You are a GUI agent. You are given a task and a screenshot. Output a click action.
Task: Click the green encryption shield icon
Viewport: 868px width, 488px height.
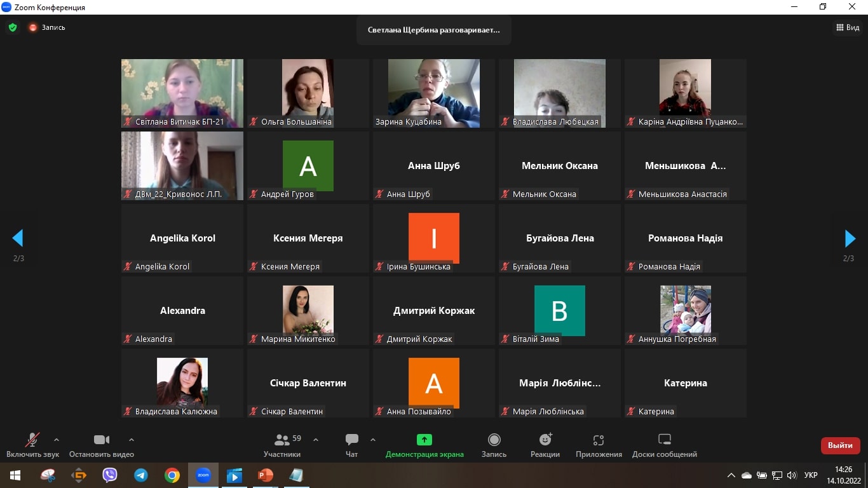coord(12,27)
